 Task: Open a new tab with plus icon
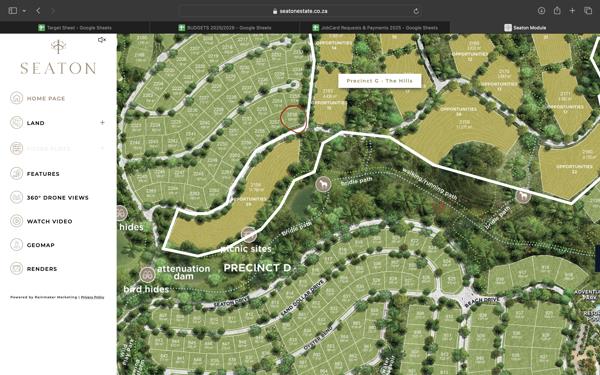click(572, 11)
